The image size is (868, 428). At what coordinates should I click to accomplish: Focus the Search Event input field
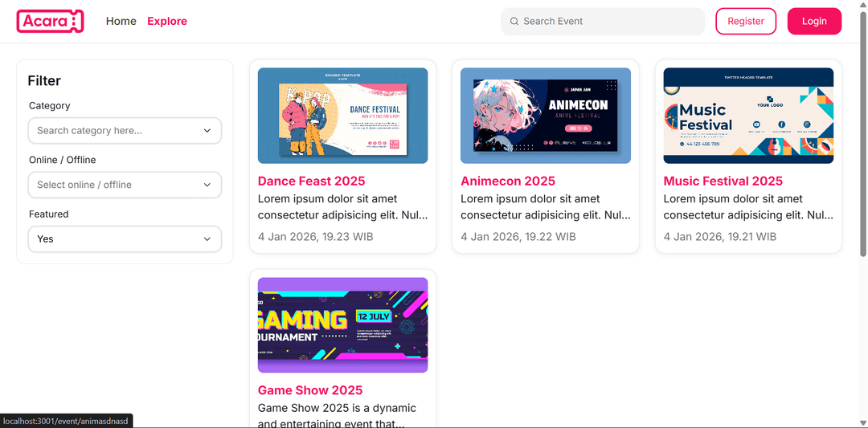click(607, 22)
